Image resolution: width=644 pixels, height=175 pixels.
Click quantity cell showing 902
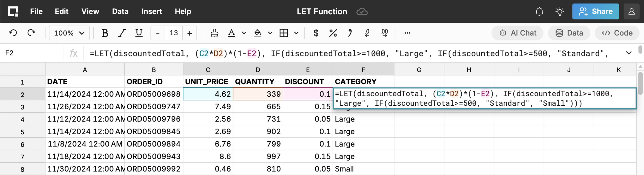[x=258, y=132]
